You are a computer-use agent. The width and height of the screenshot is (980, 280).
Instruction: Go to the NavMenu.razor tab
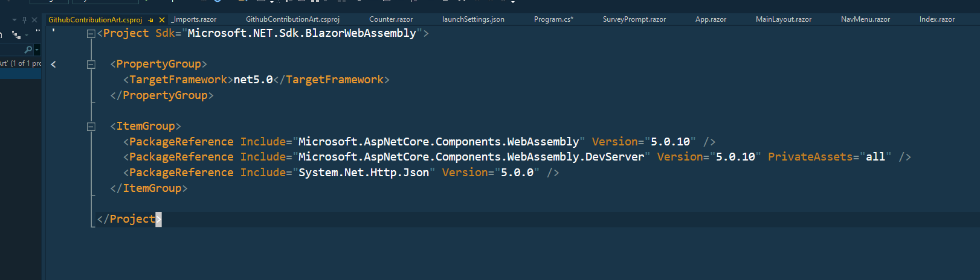pos(865,19)
